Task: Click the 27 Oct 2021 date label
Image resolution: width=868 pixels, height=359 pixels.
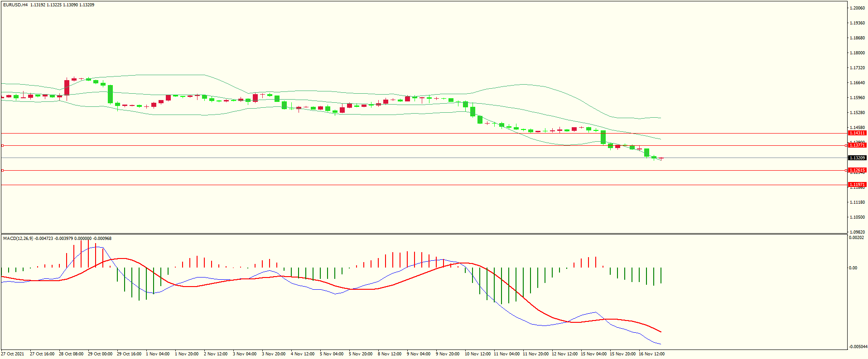Action: pyautogui.click(x=13, y=354)
